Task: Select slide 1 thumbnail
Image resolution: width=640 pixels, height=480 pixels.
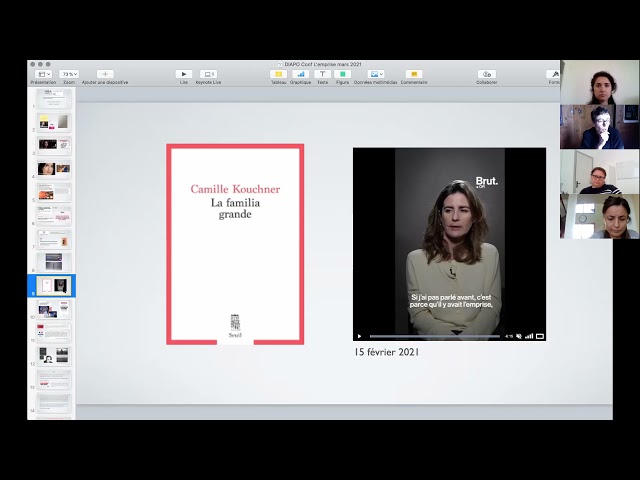Action: click(x=54, y=98)
